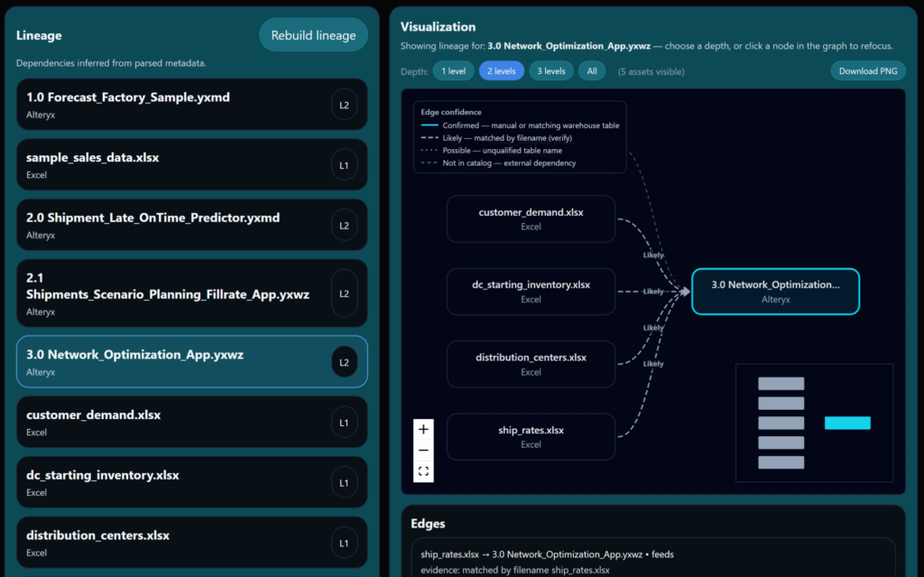924x577 pixels.
Task: Click the 'Possible — unqualified table name' legend entry
Action: point(492,151)
